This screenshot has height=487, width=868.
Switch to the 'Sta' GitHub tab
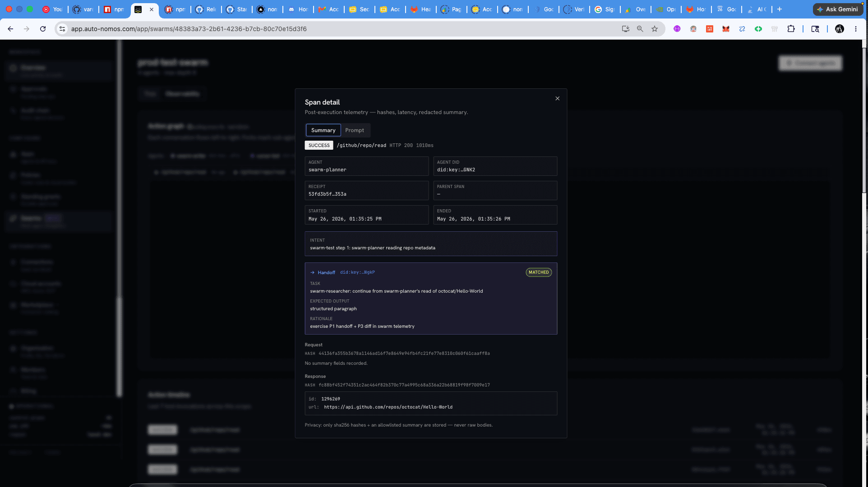(236, 9)
